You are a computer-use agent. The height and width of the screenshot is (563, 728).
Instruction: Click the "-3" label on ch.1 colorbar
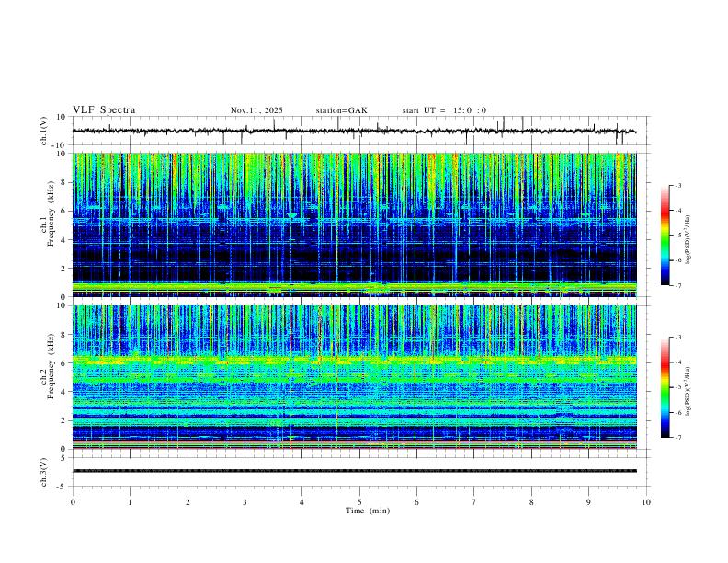[x=677, y=185]
